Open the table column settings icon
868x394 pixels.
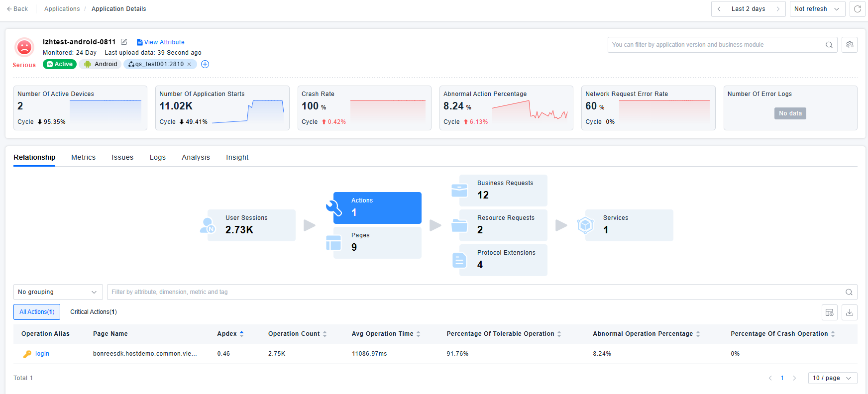tap(829, 312)
